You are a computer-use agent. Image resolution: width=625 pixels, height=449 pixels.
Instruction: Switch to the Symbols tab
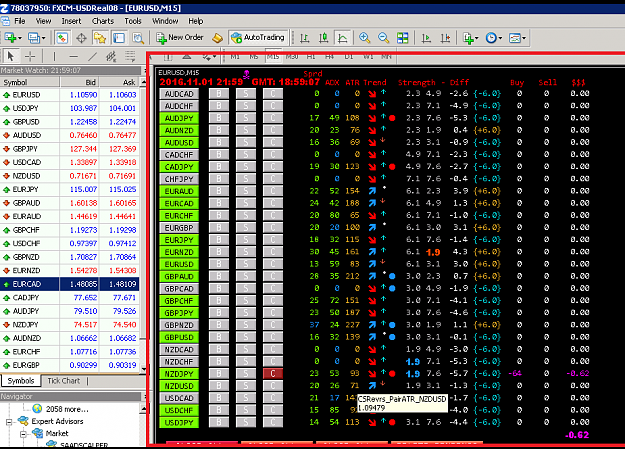[21, 381]
